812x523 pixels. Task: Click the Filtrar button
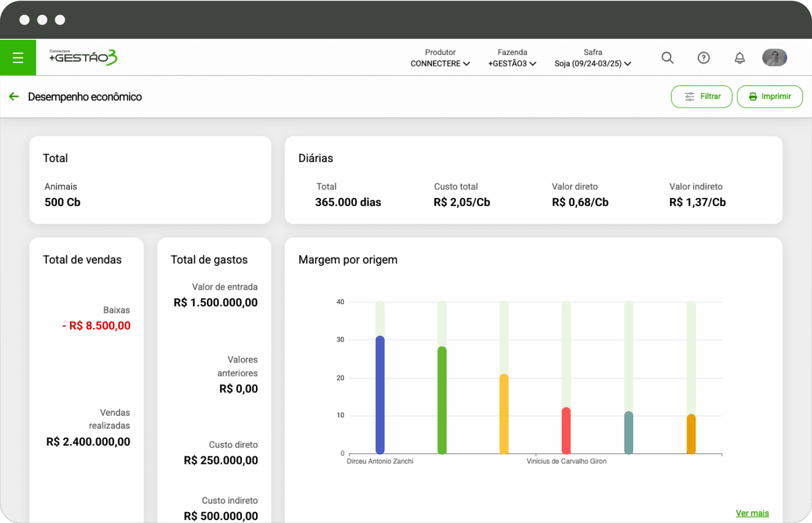click(x=701, y=97)
